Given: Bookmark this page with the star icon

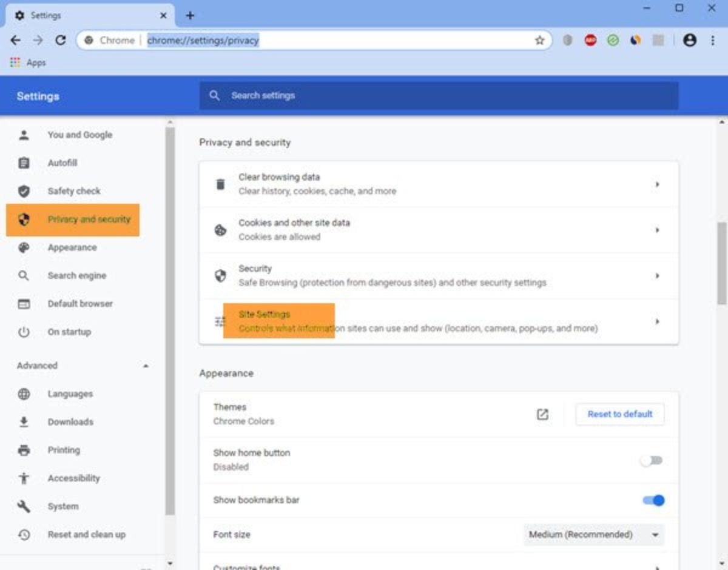Looking at the screenshot, I should (539, 40).
